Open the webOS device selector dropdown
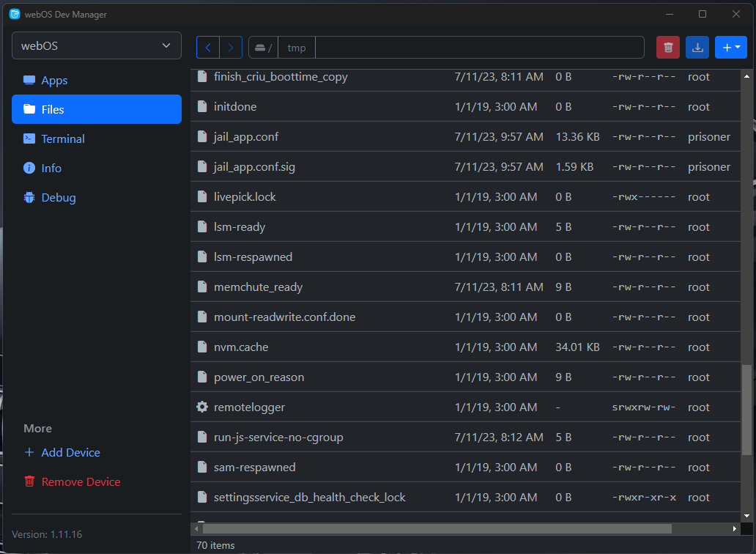 tap(97, 45)
